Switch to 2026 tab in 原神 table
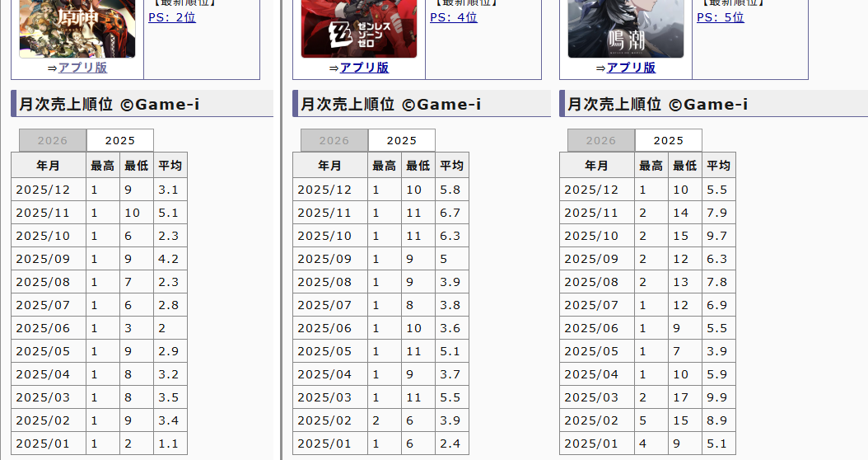Screen dimensions: 868x460 (x=53, y=141)
